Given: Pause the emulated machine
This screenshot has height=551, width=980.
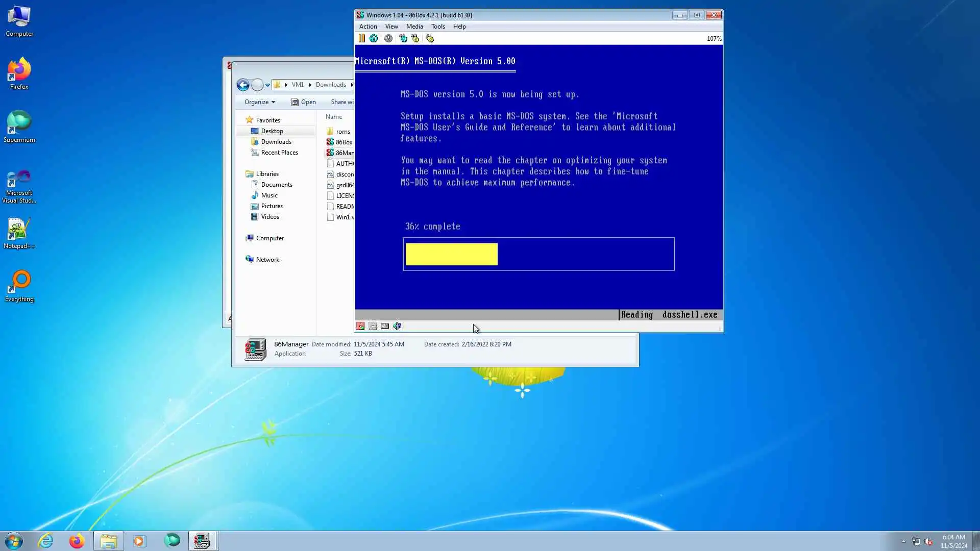Looking at the screenshot, I should point(361,38).
